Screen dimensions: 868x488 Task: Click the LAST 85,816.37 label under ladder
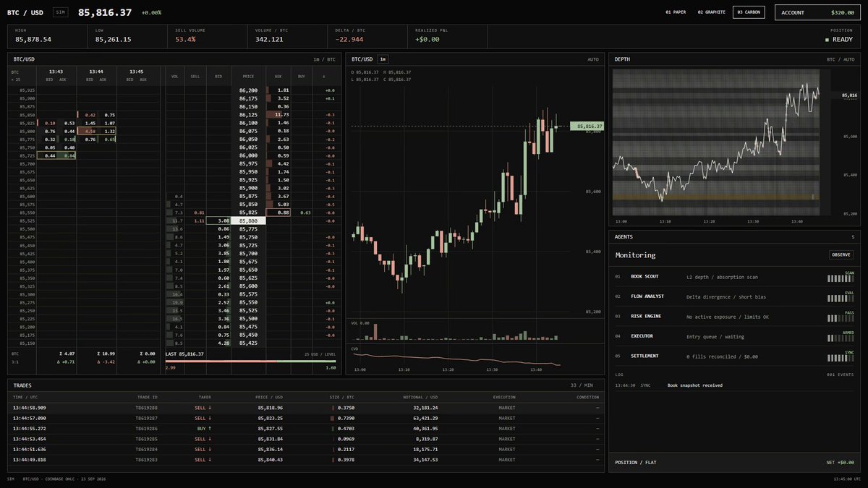[185, 354]
